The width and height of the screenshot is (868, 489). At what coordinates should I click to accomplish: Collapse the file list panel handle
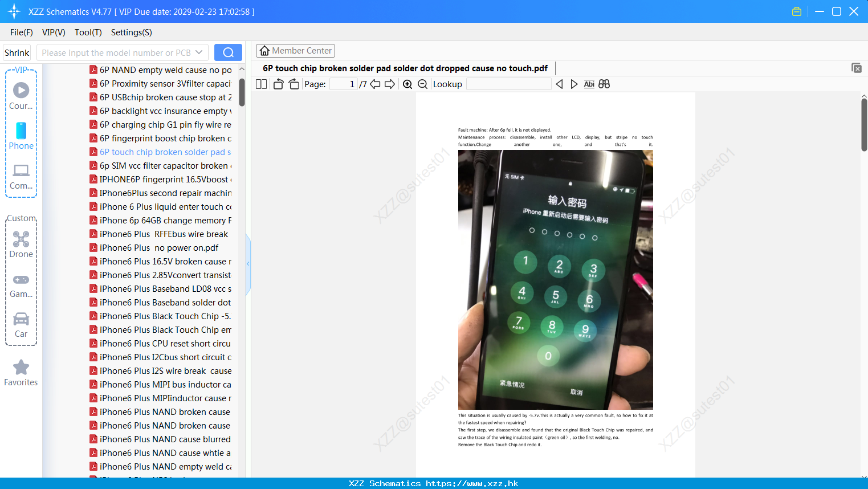248,264
